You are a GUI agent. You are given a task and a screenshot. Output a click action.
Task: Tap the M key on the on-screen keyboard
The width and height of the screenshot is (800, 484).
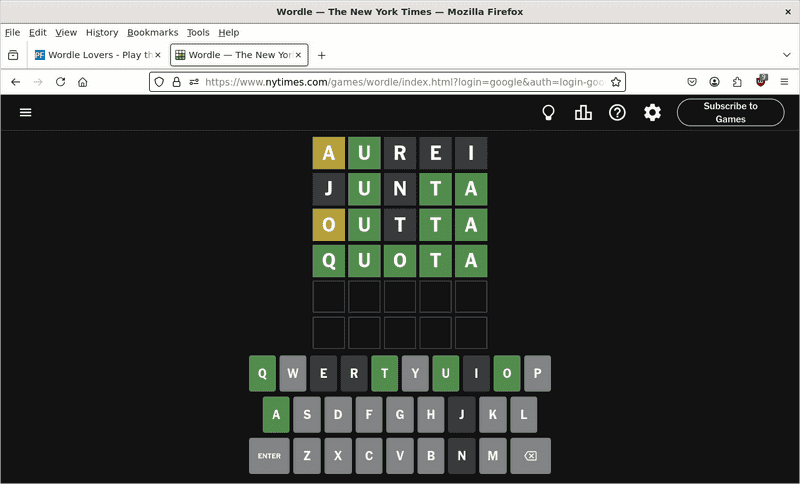[493, 456]
